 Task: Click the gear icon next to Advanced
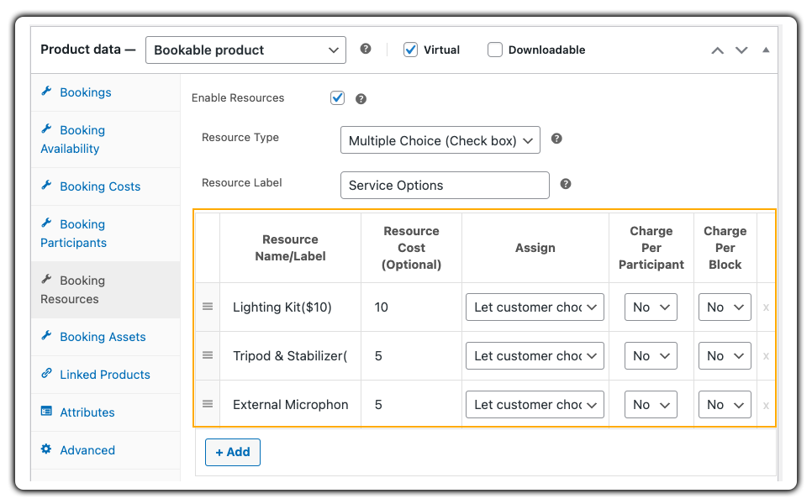pyautogui.click(x=46, y=449)
